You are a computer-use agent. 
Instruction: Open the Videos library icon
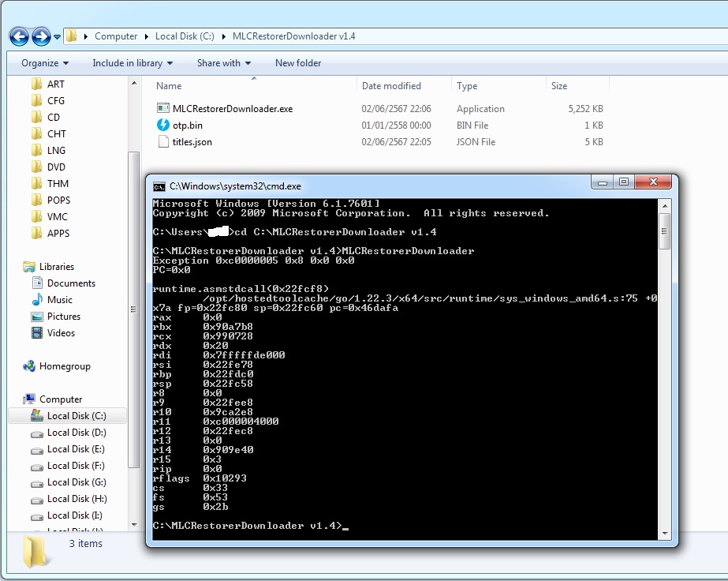[x=37, y=333]
